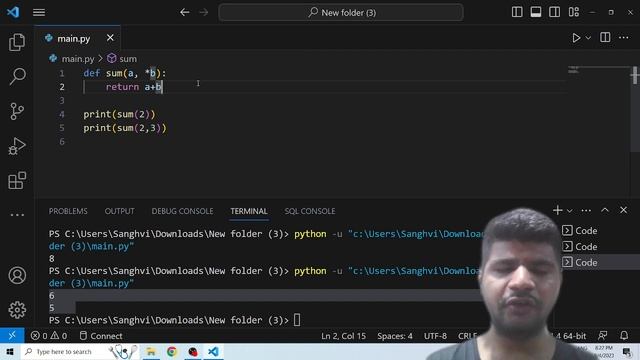
Task: Run the Python file with play button
Action: [x=576, y=38]
